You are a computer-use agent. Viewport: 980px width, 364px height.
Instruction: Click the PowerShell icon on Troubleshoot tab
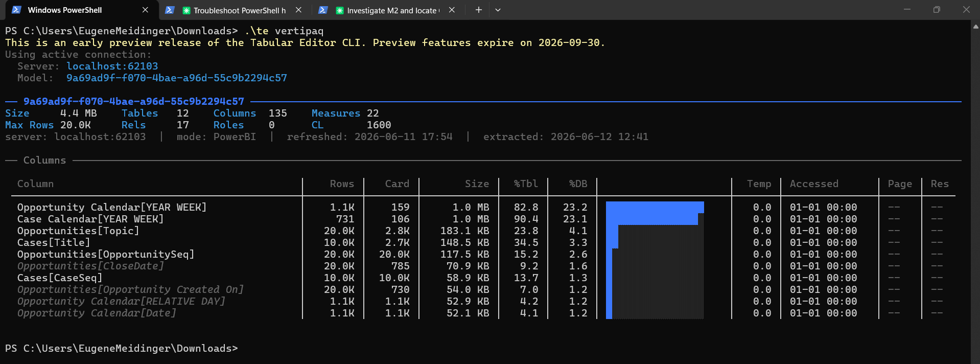click(170, 10)
